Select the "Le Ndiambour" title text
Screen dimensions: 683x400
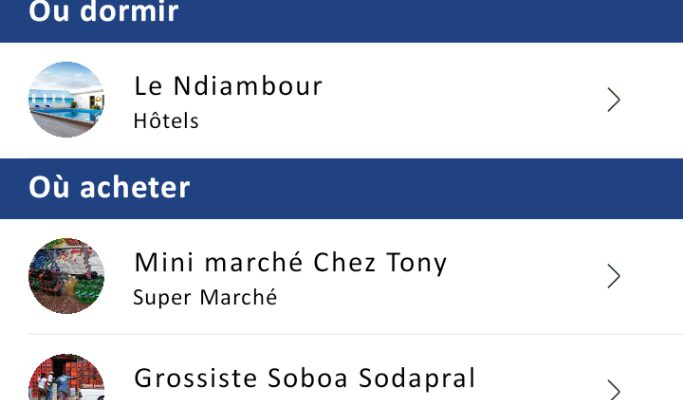click(x=228, y=86)
